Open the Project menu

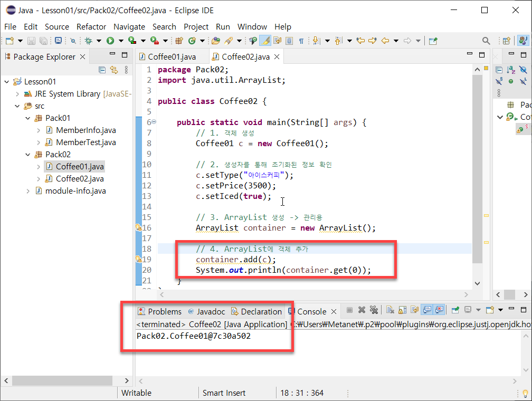point(196,27)
